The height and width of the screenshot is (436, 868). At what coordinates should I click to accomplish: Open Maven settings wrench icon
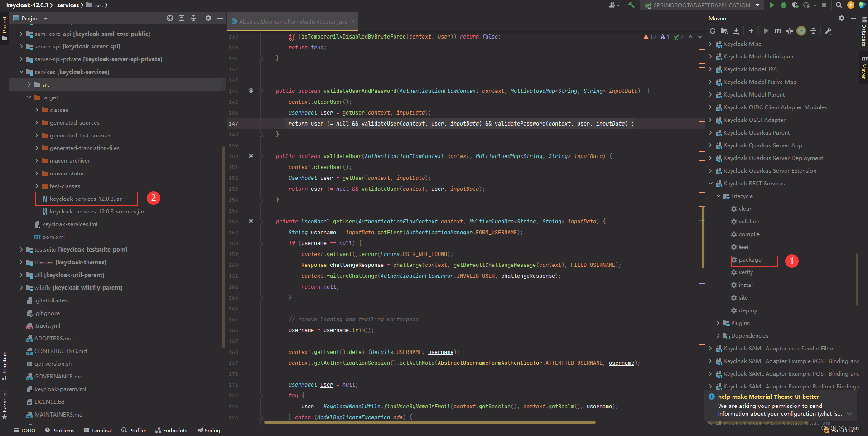click(829, 31)
